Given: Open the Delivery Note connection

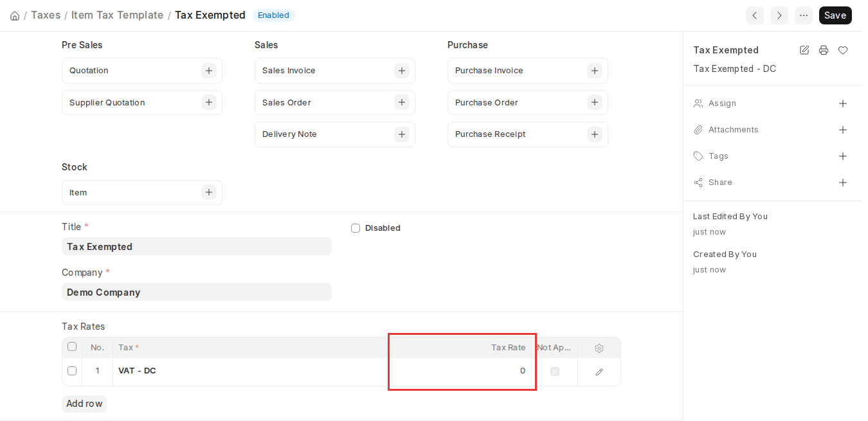Looking at the screenshot, I should pyautogui.click(x=289, y=134).
